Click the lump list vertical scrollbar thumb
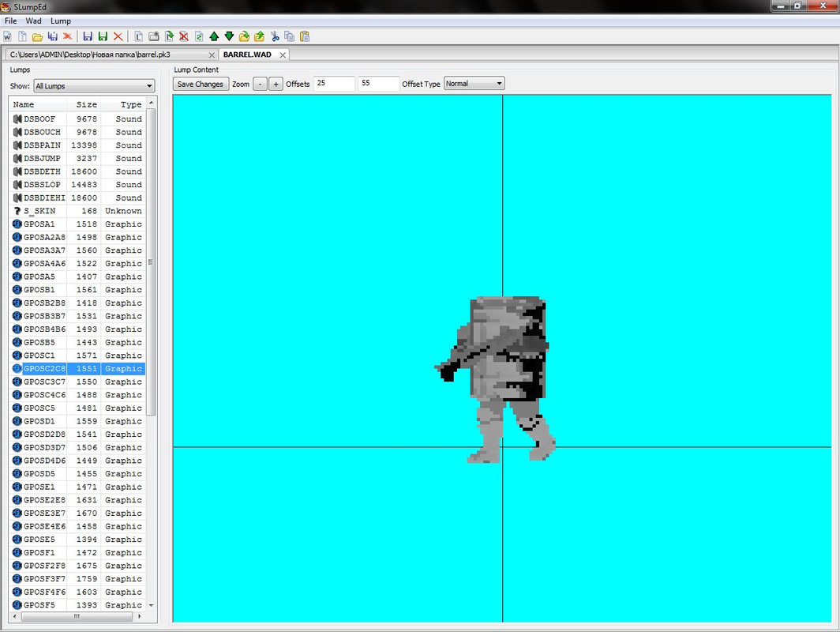Viewport: 840px width, 632px height. point(151,261)
